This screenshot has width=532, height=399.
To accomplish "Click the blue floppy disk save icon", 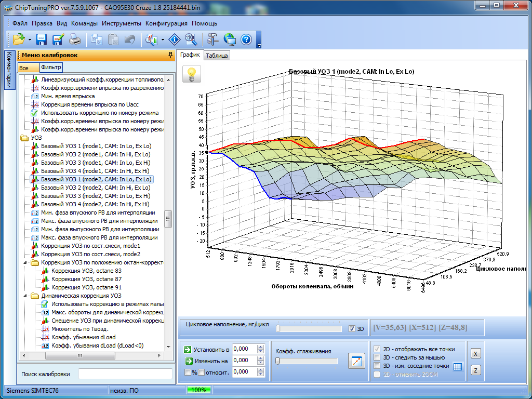I will pyautogui.click(x=42, y=39).
